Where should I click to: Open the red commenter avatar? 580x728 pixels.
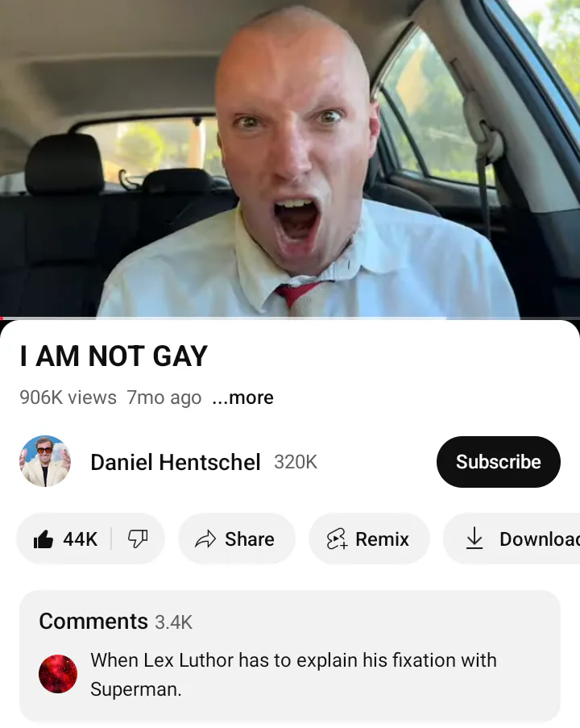coord(58,674)
